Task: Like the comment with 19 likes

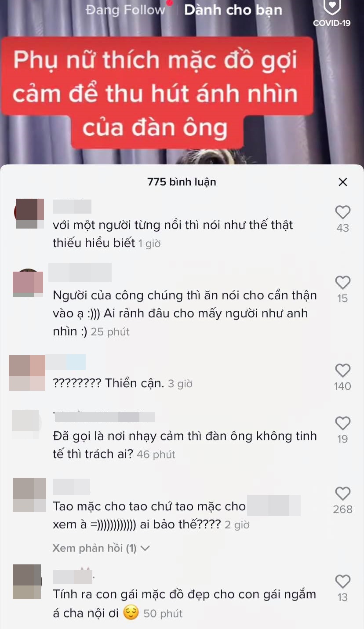Action: pos(342,423)
